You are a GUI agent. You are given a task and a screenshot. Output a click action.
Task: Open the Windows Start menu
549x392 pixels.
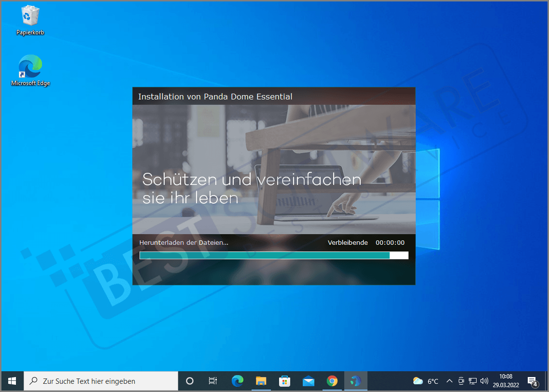coord(12,381)
